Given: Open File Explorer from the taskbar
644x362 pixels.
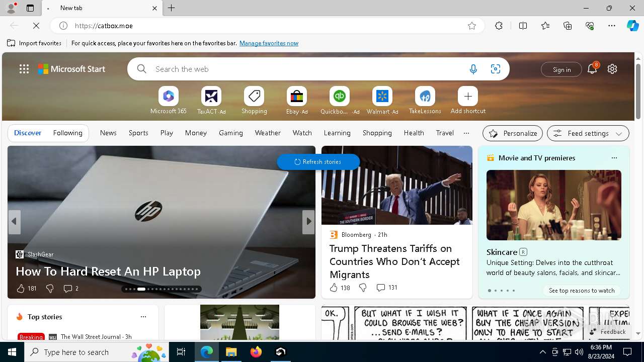Looking at the screenshot, I should point(231,352).
